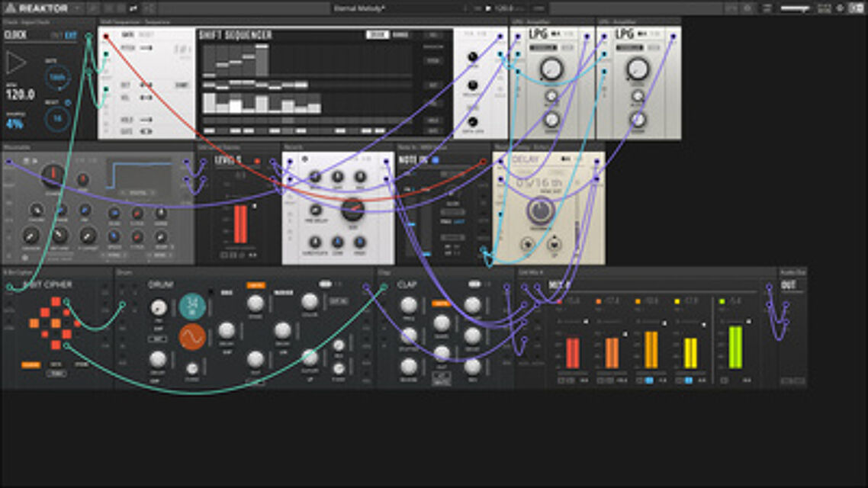Toggle the red button beside LEVEL S
The height and width of the screenshot is (488, 868).
257,161
